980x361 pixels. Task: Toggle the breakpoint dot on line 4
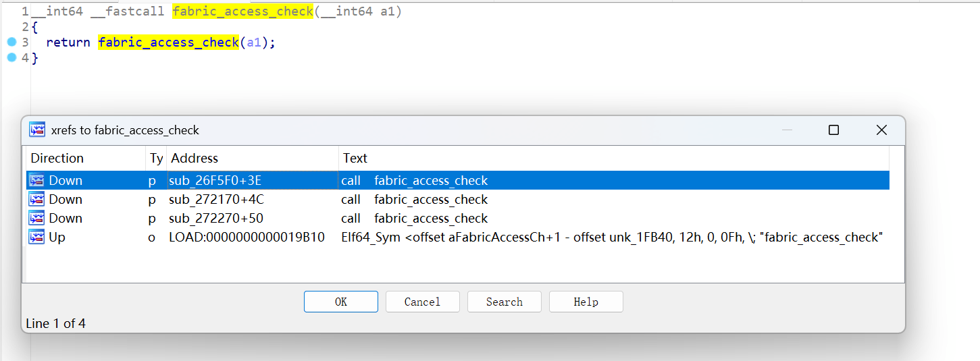tap(11, 57)
